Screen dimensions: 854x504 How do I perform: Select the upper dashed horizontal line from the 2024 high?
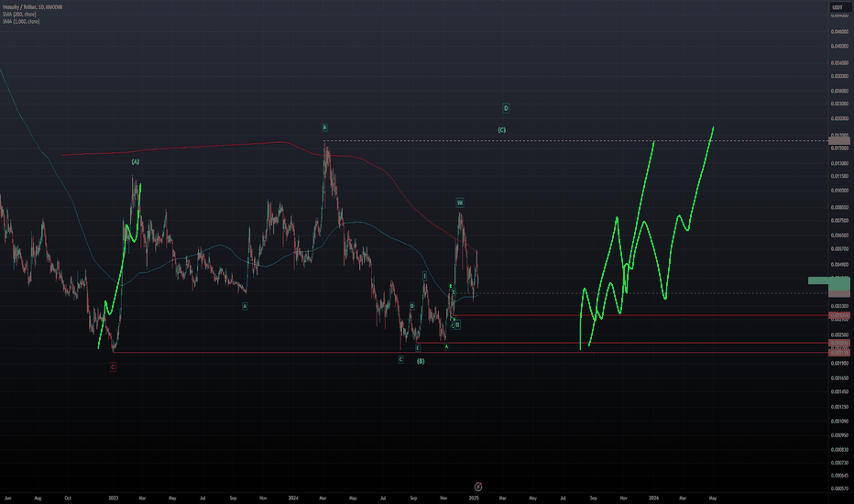[576, 141]
